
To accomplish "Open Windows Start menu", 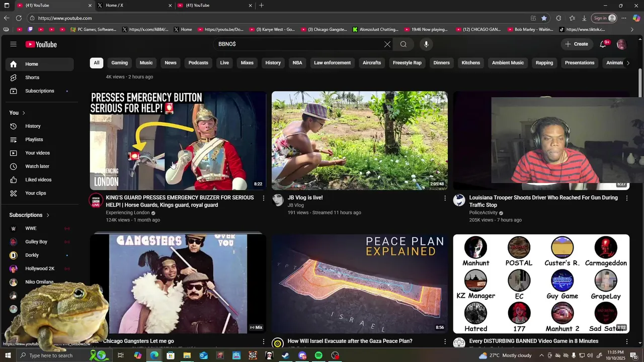I will 8,355.
